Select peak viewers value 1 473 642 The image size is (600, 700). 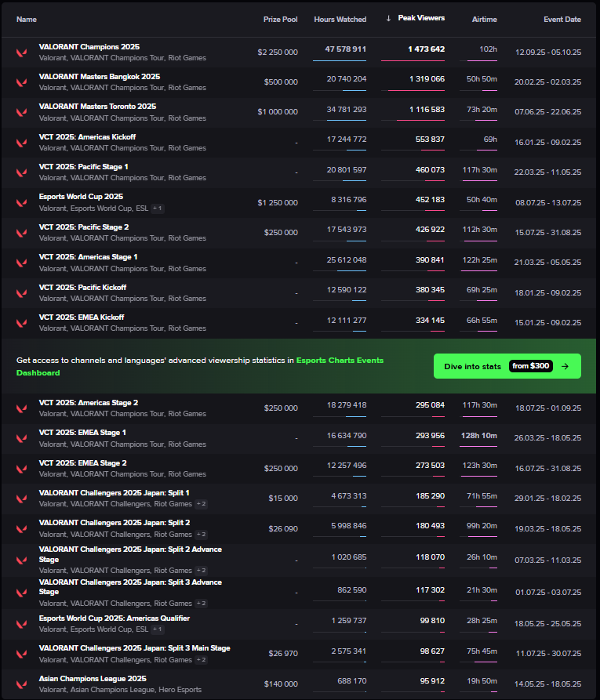(426, 49)
